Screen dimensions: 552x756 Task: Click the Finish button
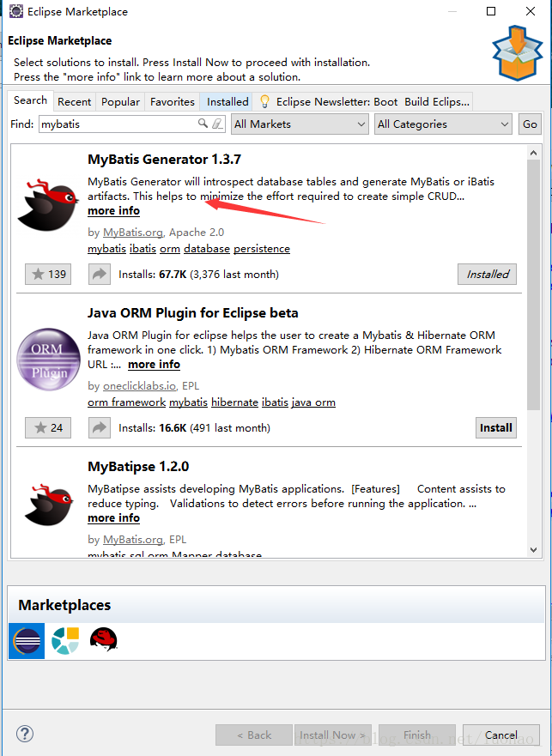[417, 735]
